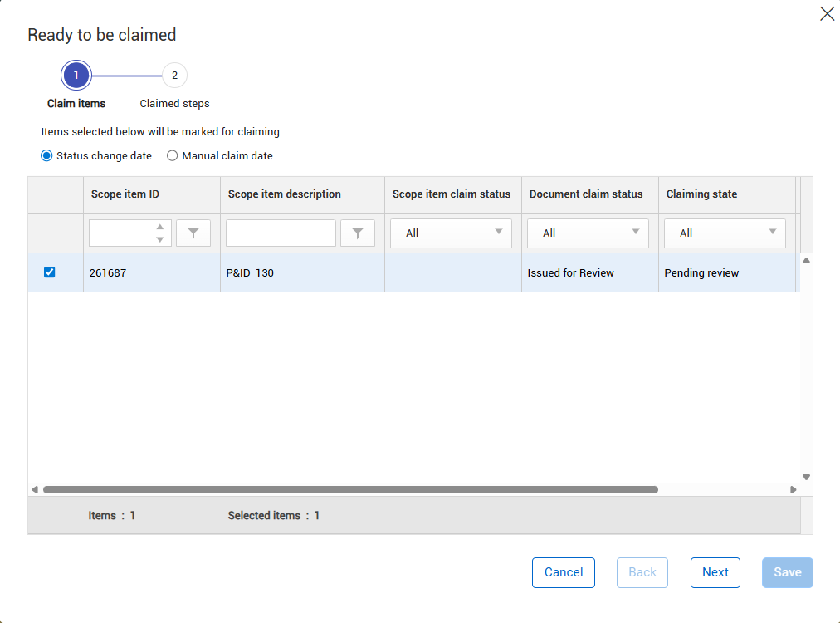
Task: Uncheck the row 261687 checkbox
Action: [x=49, y=272]
